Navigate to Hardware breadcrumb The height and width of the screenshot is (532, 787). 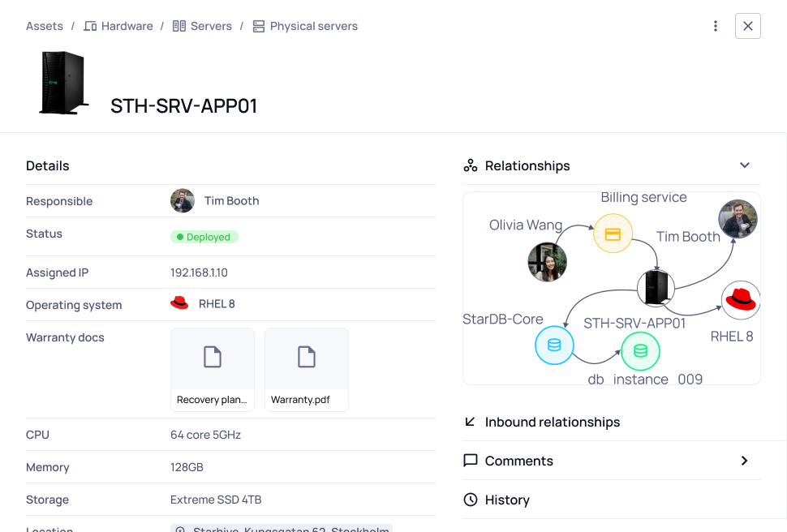pos(127,26)
